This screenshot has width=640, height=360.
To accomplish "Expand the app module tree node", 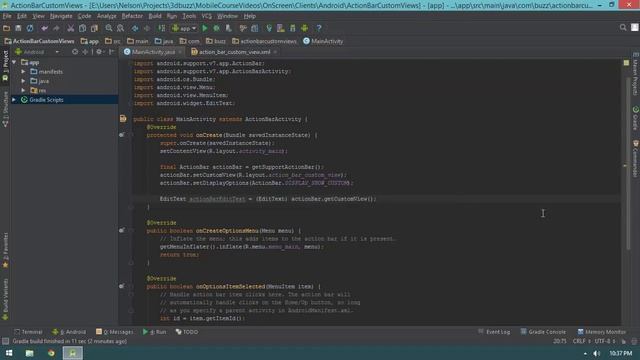I will pyautogui.click(x=14, y=62).
